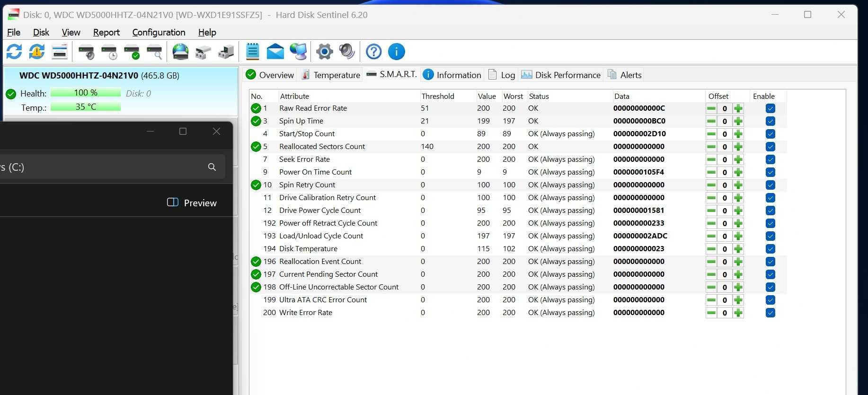Click the blue info circle icon
Viewport: 868px width, 395px height.
pyautogui.click(x=396, y=52)
